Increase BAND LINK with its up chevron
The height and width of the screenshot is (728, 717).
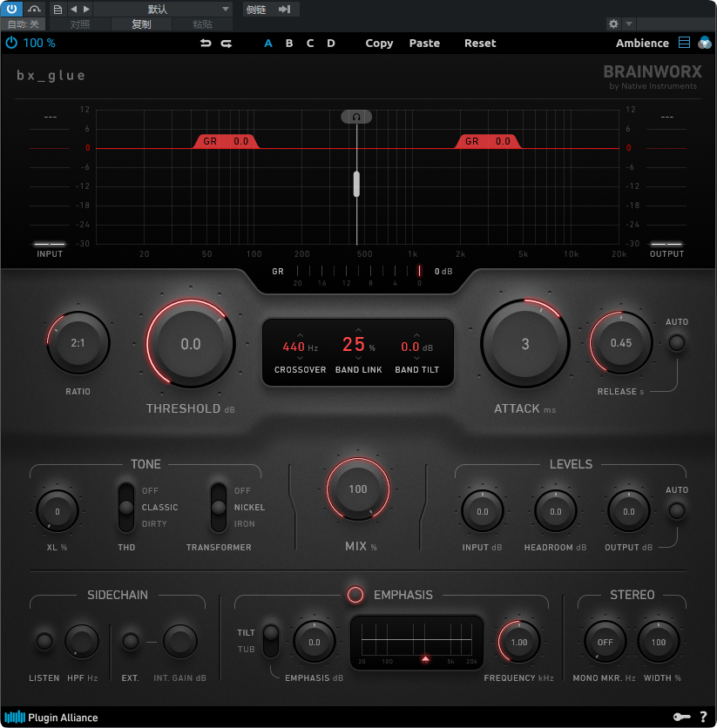(x=358, y=330)
